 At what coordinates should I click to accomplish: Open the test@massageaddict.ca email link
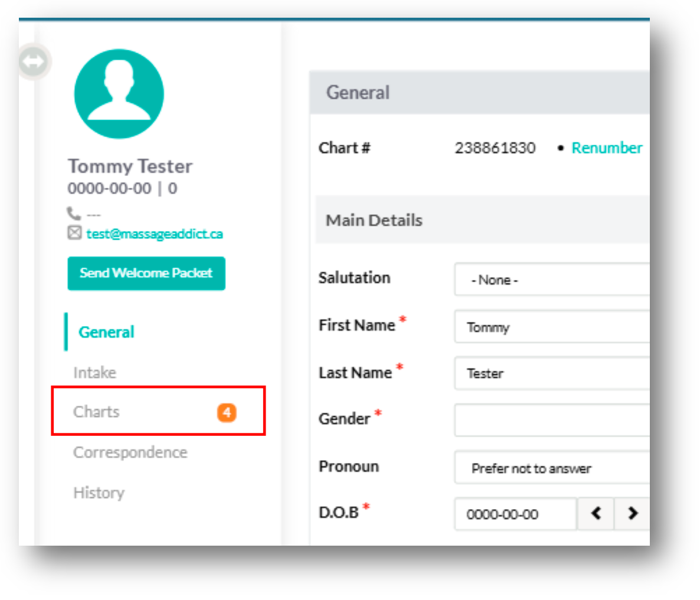coord(155,234)
